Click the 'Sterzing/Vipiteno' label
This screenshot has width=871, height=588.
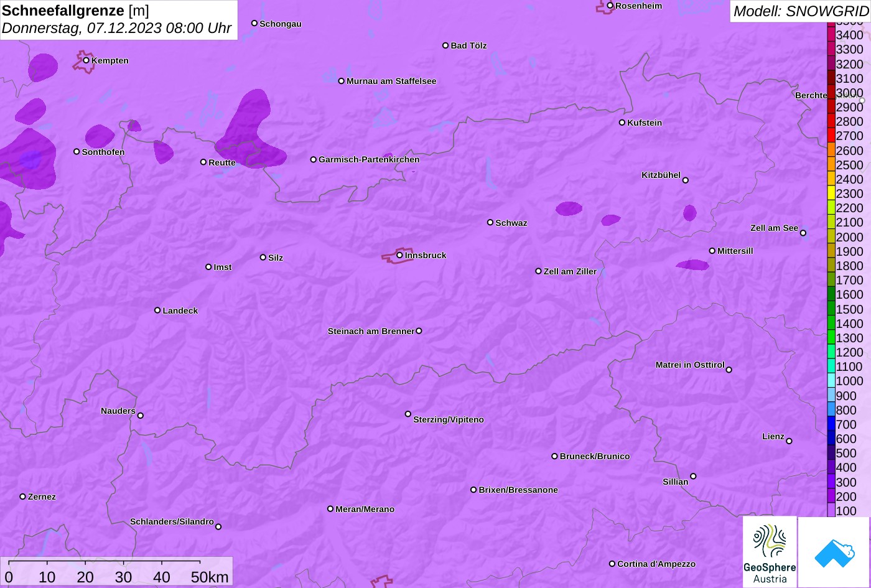coord(449,420)
